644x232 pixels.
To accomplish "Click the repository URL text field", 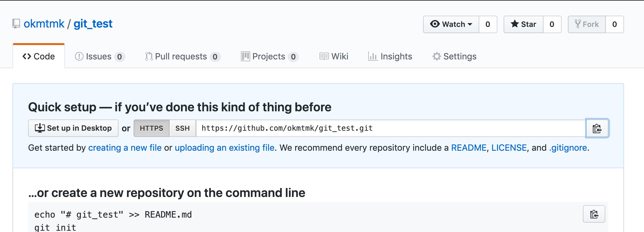I will (x=390, y=128).
